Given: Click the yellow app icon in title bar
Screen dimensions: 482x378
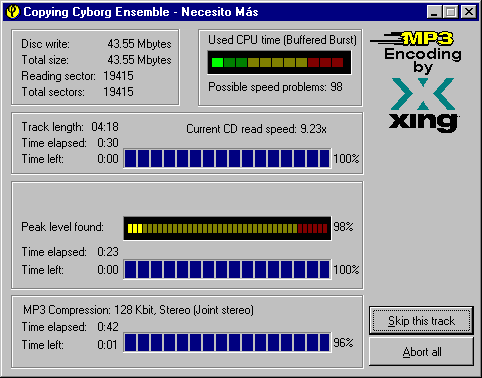Looking at the screenshot, I should point(13,12).
